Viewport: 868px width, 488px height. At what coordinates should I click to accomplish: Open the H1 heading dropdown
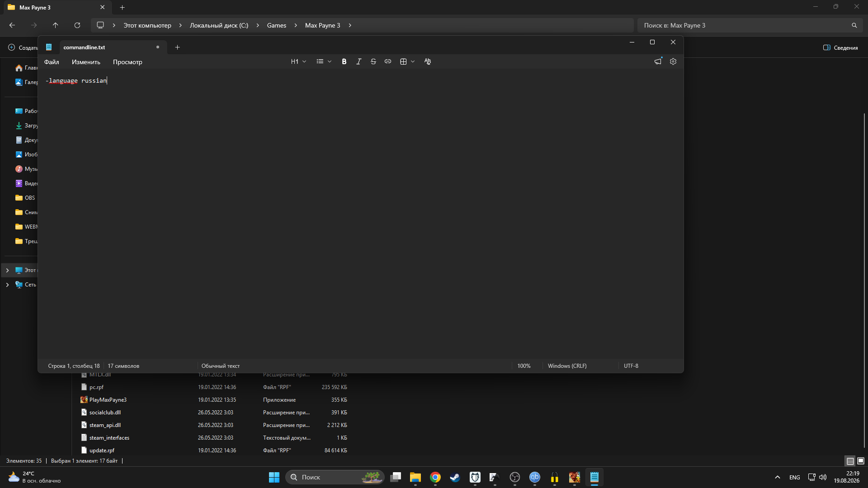click(x=298, y=61)
